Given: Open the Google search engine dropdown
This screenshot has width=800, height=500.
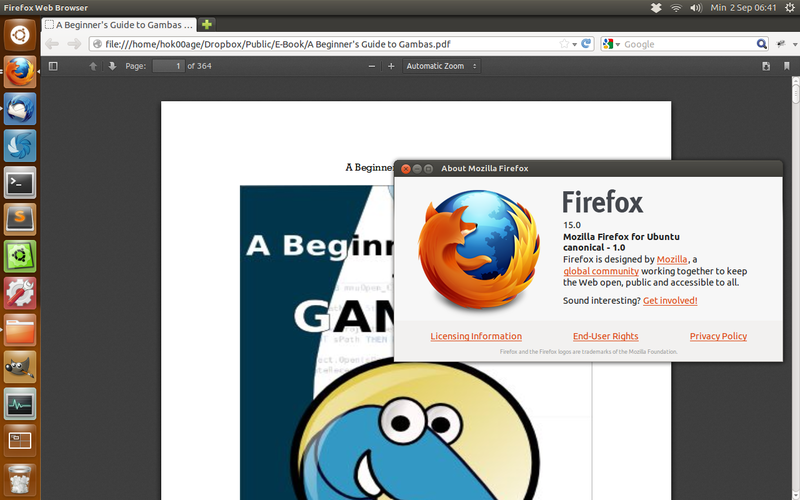Looking at the screenshot, I should [x=611, y=44].
